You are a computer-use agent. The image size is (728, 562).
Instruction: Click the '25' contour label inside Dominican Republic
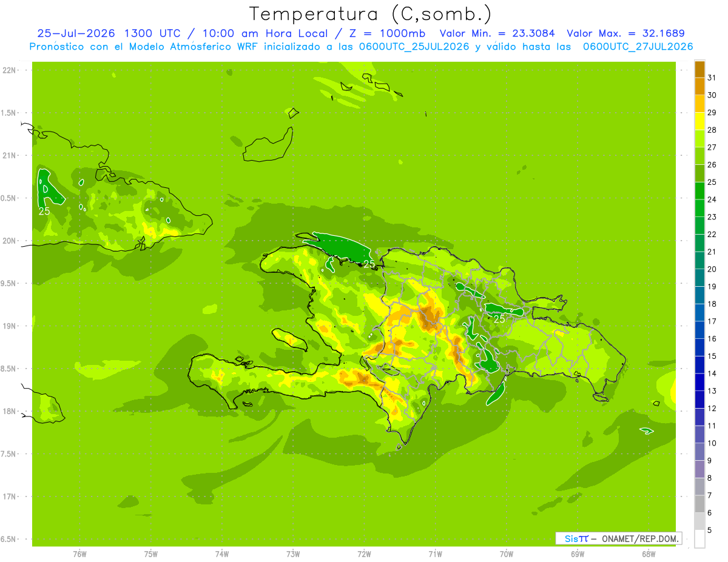pyautogui.click(x=499, y=318)
